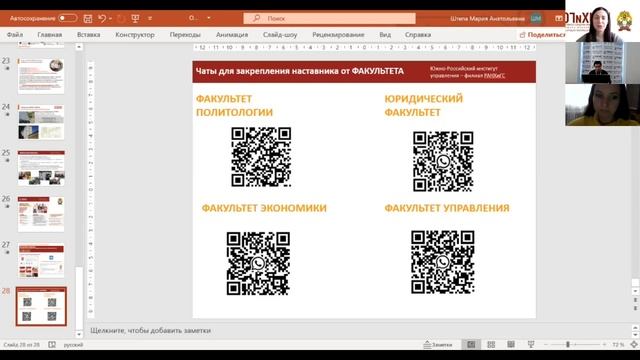Switch to the Справка tab

(x=418, y=35)
